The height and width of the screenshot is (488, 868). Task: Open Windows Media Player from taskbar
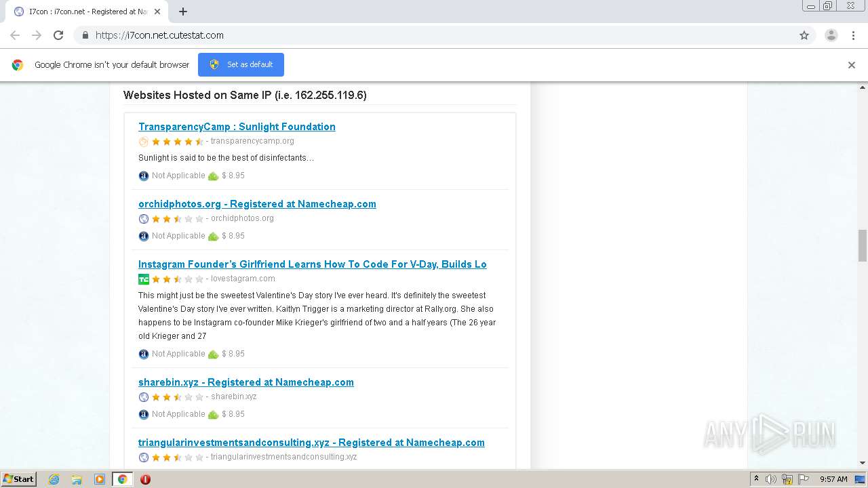point(100,479)
